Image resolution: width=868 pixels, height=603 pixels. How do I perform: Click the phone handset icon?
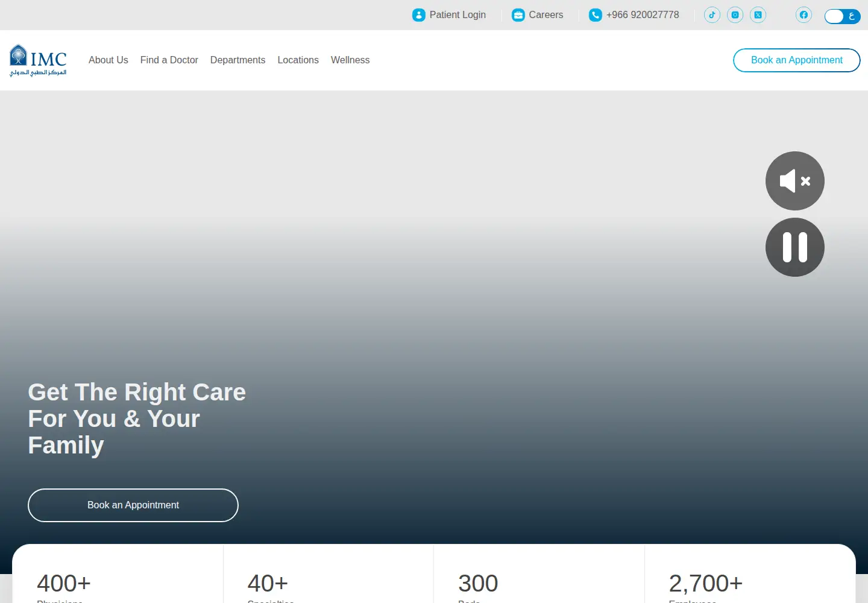[596, 15]
